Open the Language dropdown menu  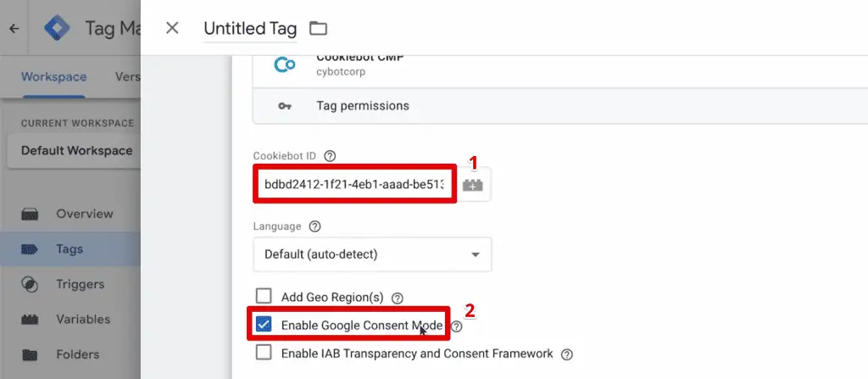[x=373, y=255]
